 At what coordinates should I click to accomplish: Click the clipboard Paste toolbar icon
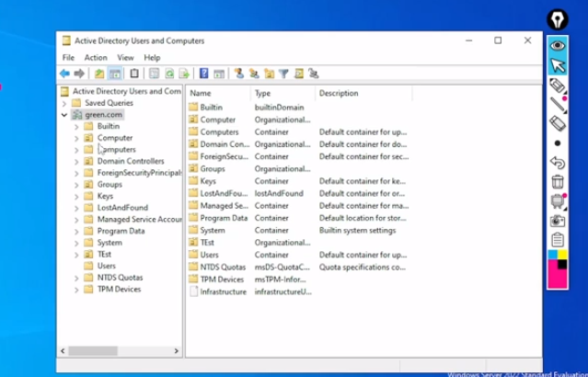pyautogui.click(x=134, y=74)
